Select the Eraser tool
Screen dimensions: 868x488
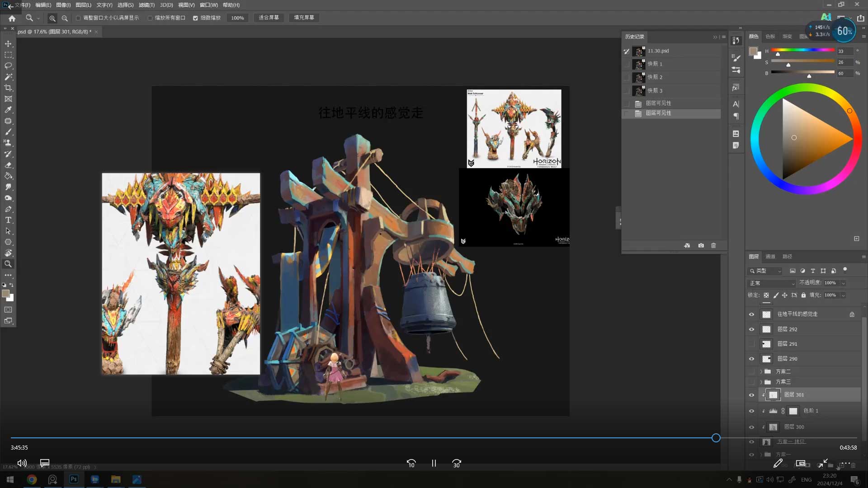(x=8, y=165)
